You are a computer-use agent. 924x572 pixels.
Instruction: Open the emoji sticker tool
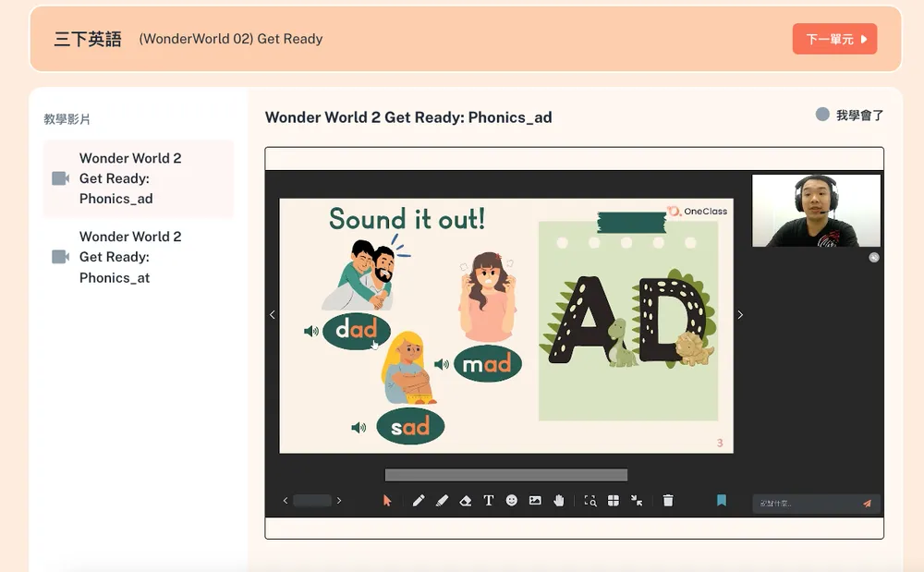click(x=512, y=501)
